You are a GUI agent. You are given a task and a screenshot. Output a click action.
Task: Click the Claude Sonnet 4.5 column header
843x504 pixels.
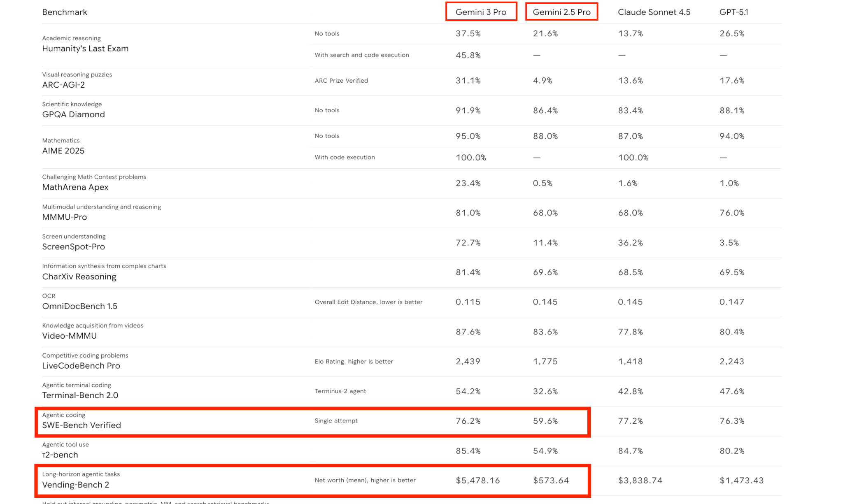(x=654, y=12)
